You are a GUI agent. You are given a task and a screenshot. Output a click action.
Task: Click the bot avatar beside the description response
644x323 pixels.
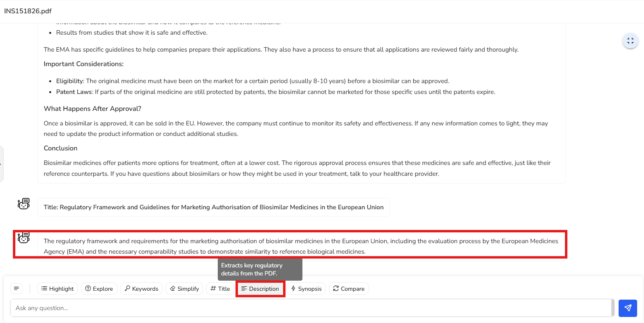click(x=24, y=238)
